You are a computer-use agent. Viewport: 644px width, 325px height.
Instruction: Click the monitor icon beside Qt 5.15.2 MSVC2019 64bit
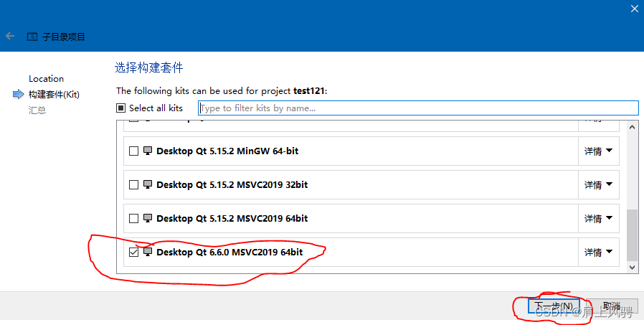[x=148, y=218]
